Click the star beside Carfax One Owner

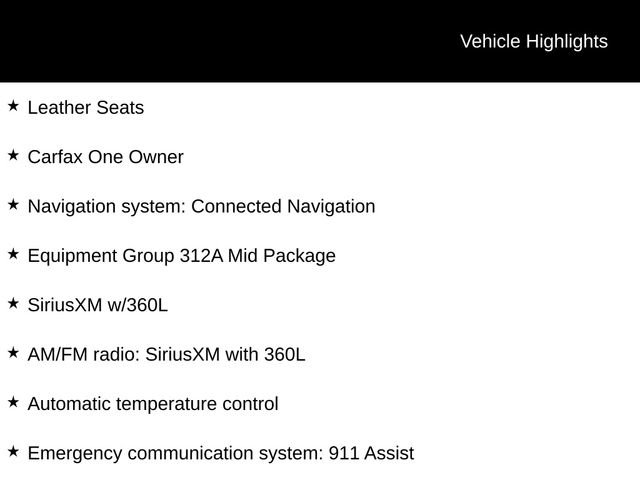[x=13, y=155]
